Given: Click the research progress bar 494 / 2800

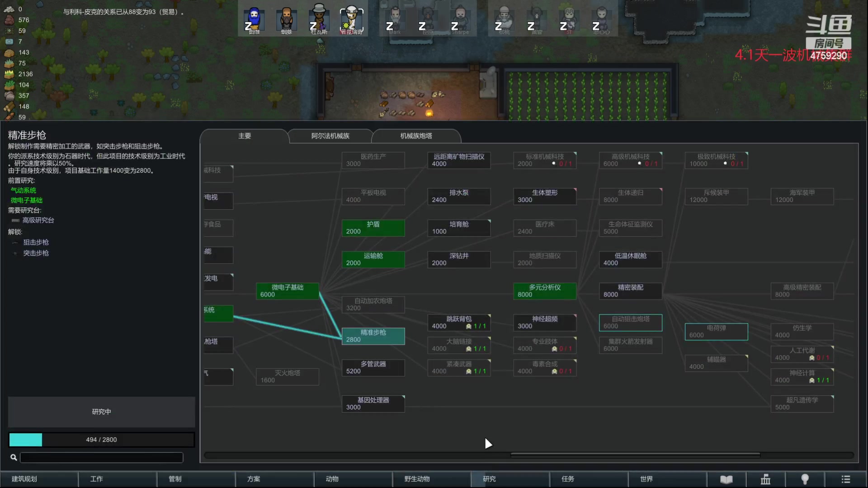Looking at the screenshot, I should pyautogui.click(x=101, y=440).
